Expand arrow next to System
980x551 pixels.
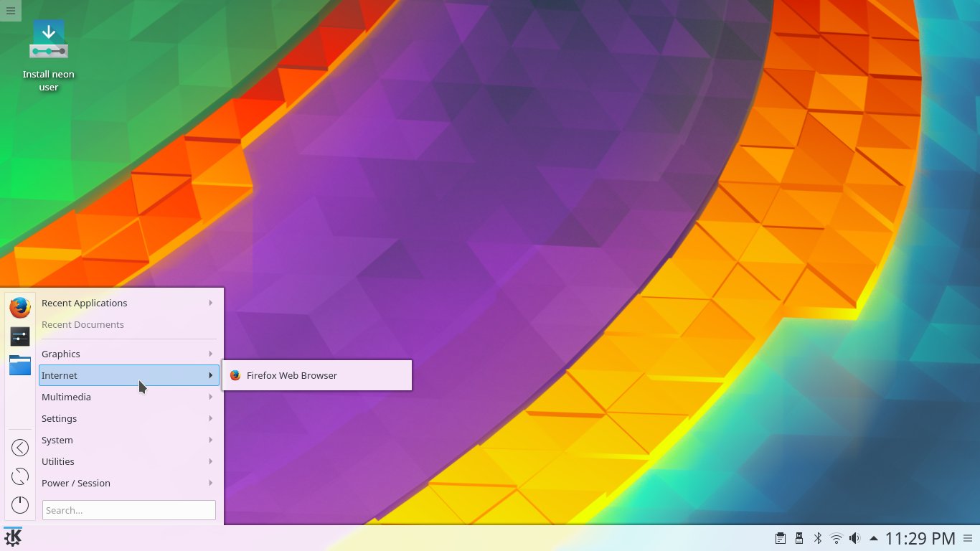coord(211,440)
